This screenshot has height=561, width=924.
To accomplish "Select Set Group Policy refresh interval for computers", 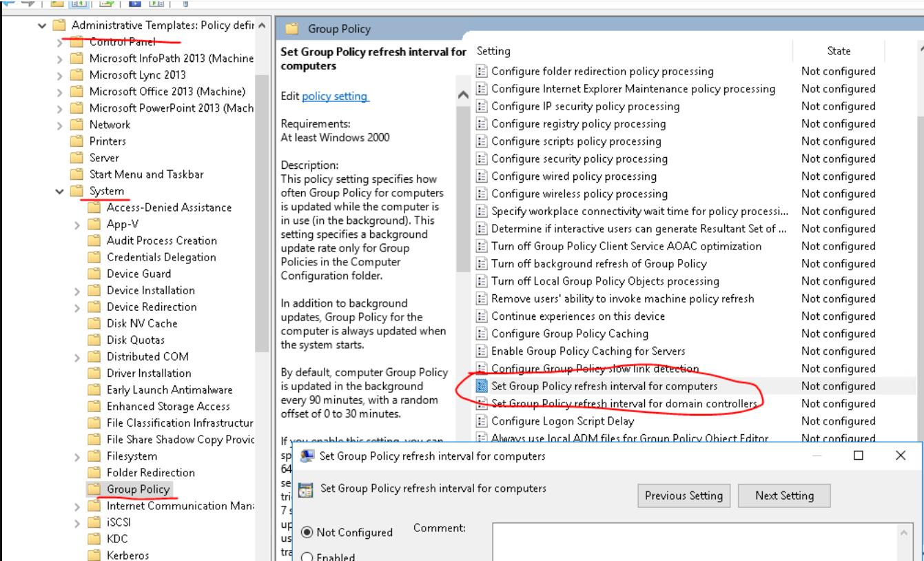I will (604, 386).
